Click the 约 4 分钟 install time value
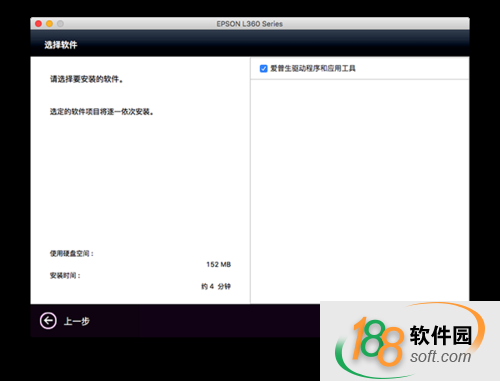The height and width of the screenshot is (381, 500). point(216,286)
